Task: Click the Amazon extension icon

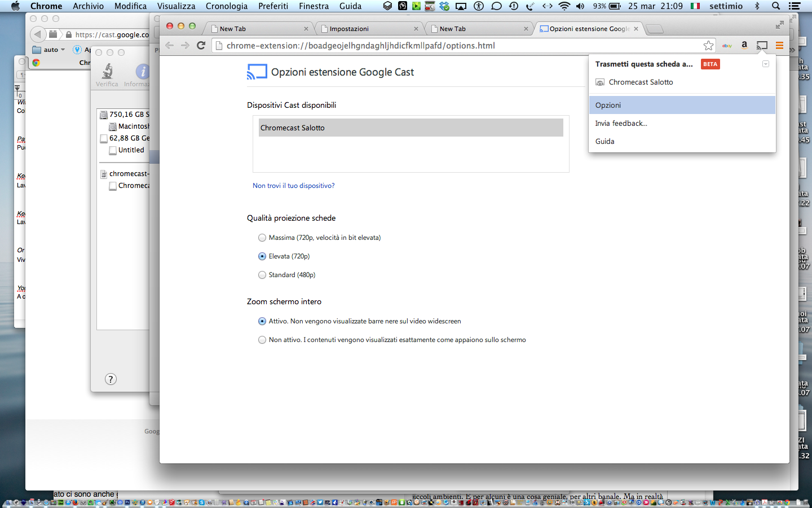Action: point(744,45)
